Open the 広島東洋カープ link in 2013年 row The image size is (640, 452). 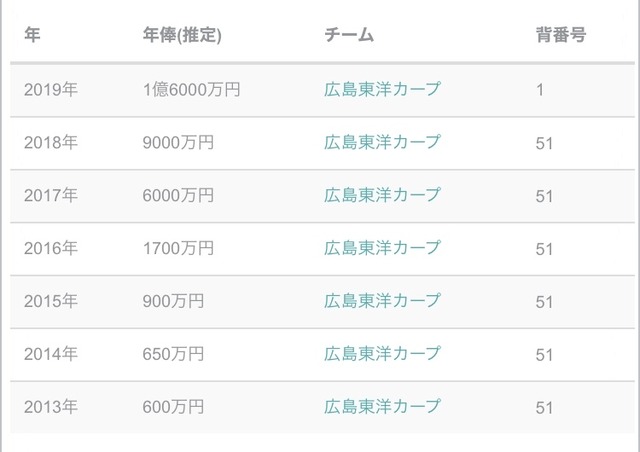(382, 407)
